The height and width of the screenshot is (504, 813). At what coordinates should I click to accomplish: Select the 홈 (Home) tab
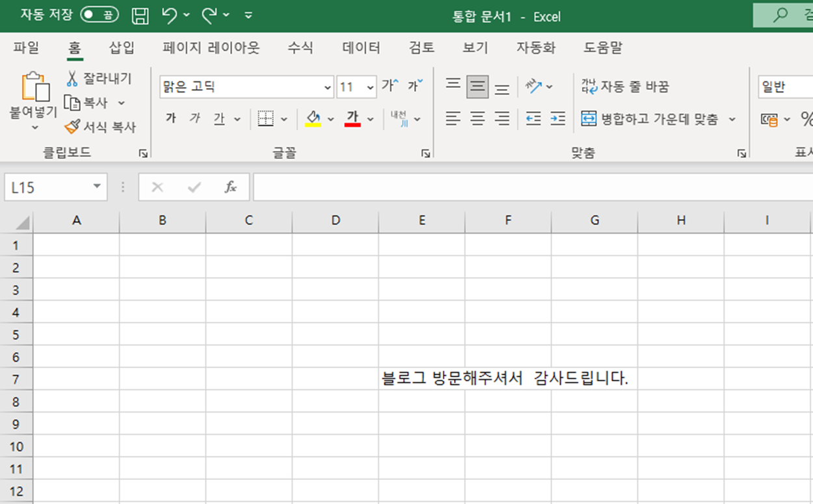(x=75, y=47)
